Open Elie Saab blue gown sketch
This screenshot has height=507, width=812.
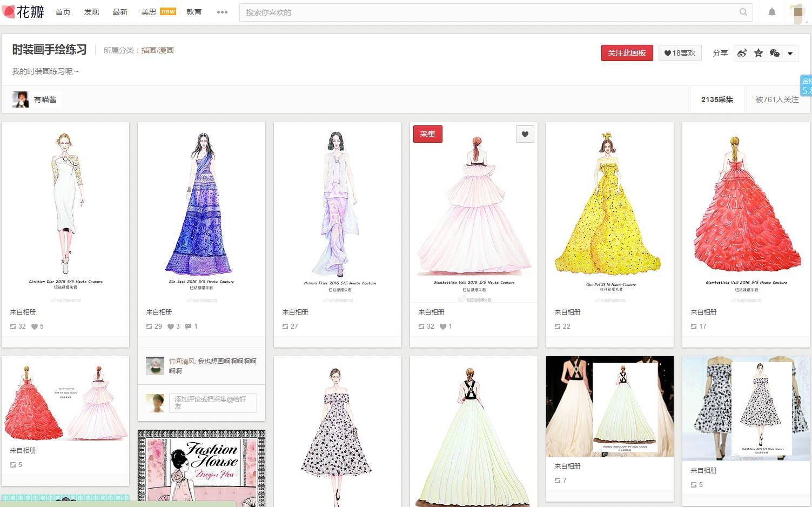pos(202,212)
